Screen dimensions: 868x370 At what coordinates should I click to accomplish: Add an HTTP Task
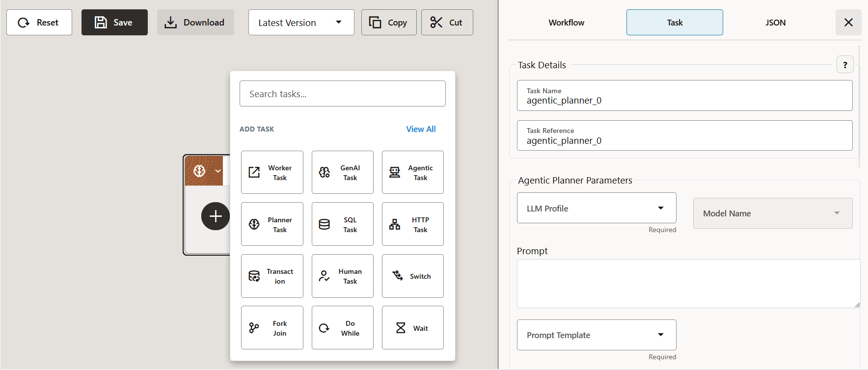click(412, 224)
